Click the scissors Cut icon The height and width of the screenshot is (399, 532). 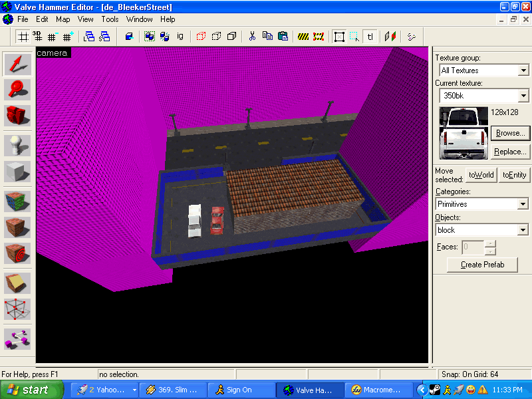tap(252, 37)
